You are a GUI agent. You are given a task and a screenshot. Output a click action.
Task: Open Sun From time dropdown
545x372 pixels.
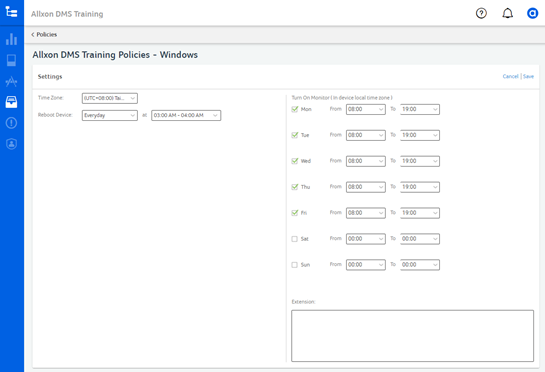pos(366,265)
